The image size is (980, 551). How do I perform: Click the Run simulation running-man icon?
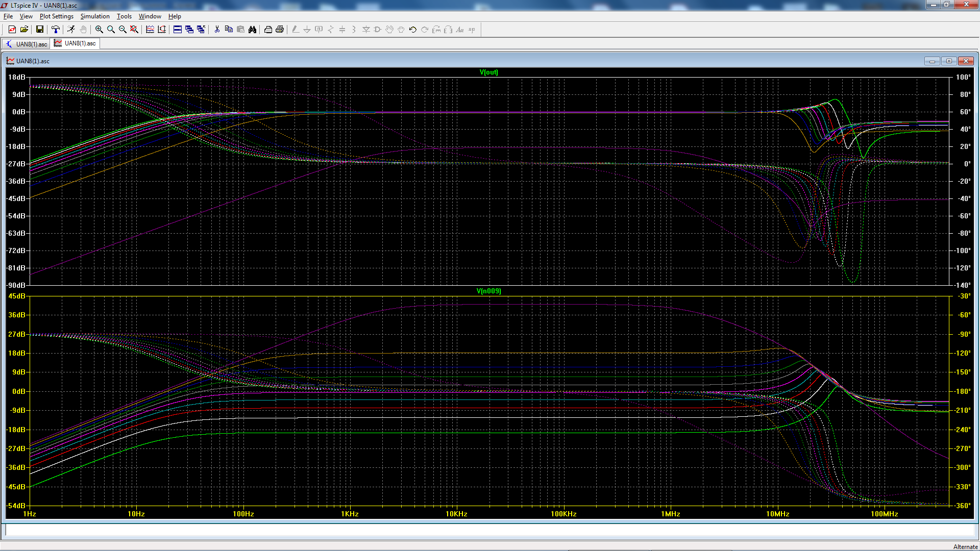click(71, 30)
